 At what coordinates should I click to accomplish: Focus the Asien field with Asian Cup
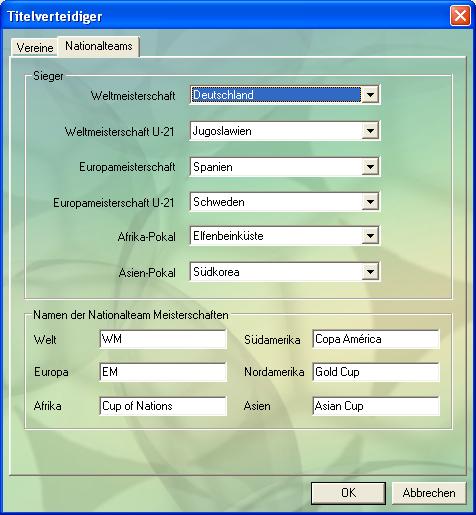[376, 406]
